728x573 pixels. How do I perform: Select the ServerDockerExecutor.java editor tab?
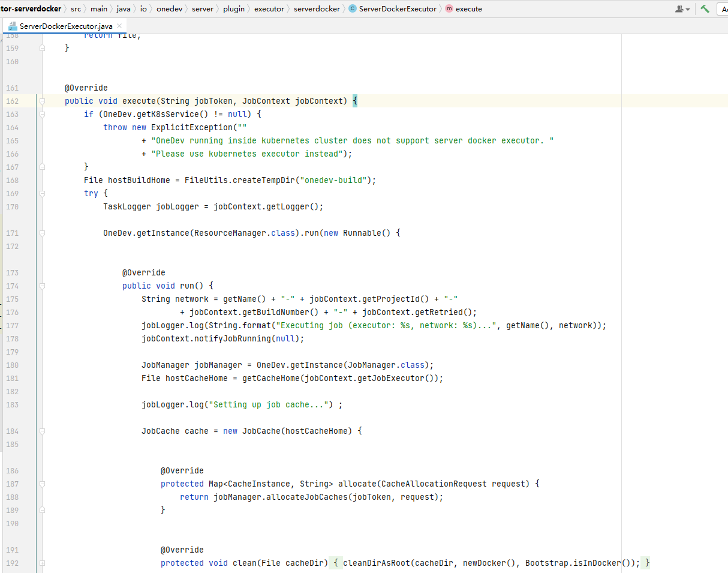65,26
